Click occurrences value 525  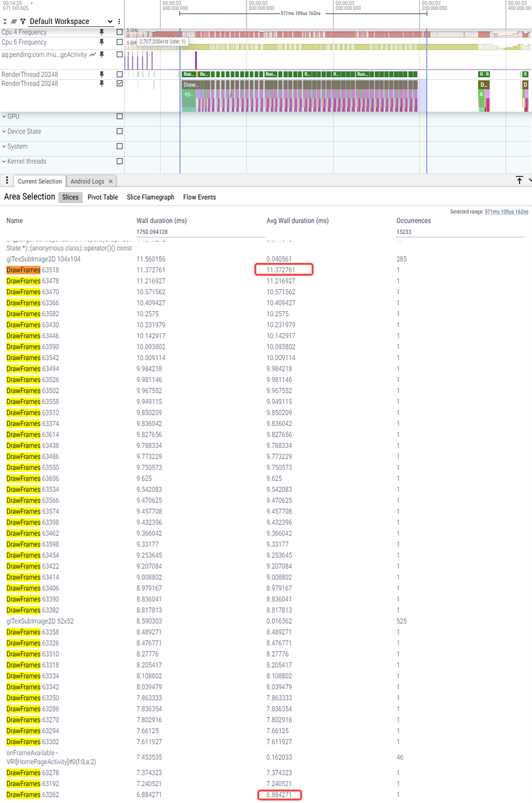coord(402,621)
